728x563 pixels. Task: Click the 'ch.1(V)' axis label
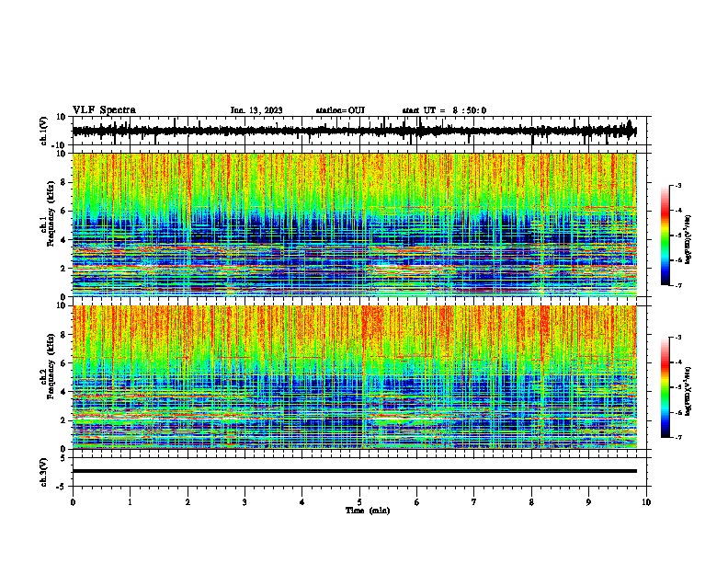click(44, 131)
